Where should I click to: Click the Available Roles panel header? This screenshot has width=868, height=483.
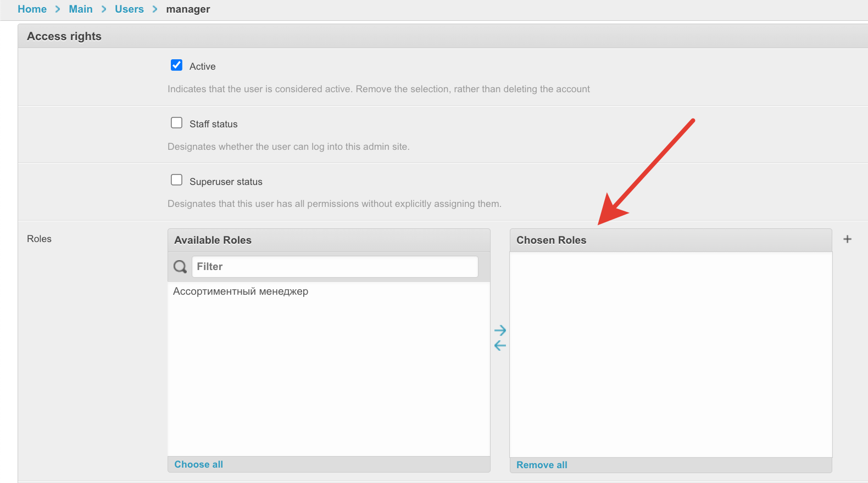[213, 240]
